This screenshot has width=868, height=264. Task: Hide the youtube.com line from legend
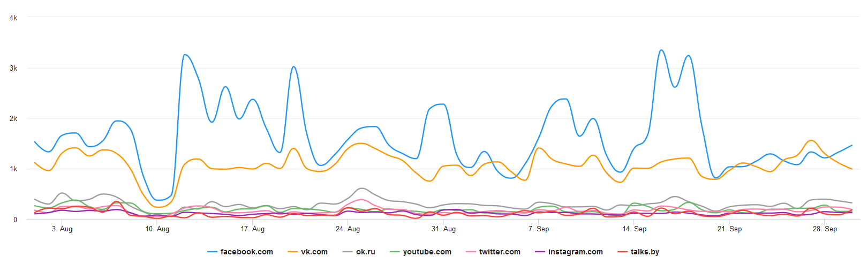[427, 252]
